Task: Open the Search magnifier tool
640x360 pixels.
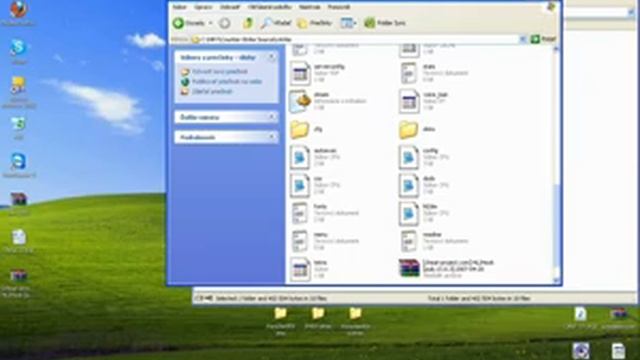Action: pos(276,23)
